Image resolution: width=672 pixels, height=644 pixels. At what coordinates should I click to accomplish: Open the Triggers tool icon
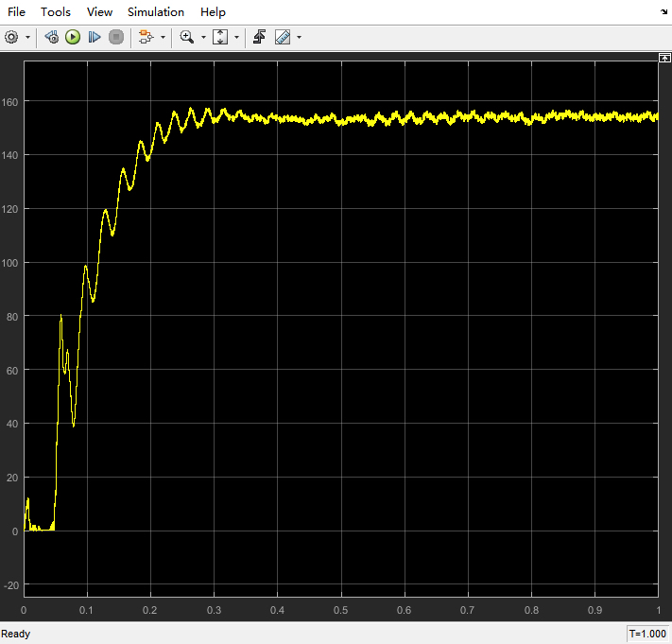click(259, 37)
